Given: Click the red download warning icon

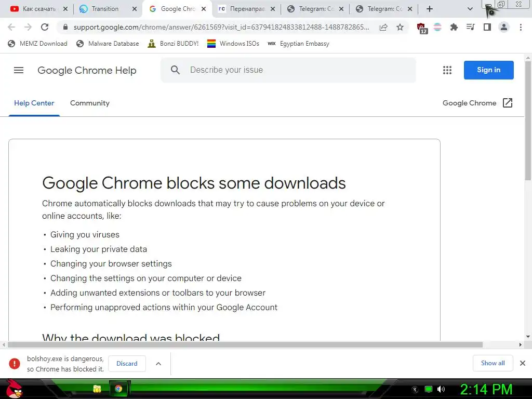Looking at the screenshot, I should pyautogui.click(x=14, y=363).
